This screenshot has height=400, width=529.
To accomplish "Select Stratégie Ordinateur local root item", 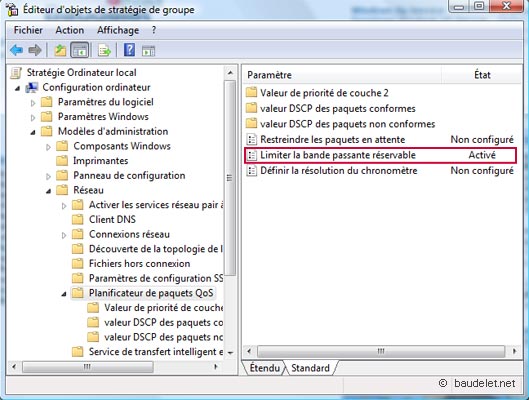I will coord(81,73).
